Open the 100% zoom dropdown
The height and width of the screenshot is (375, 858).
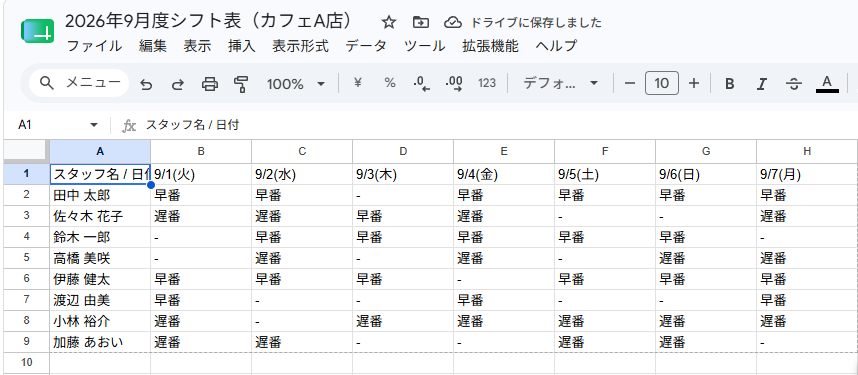point(295,84)
